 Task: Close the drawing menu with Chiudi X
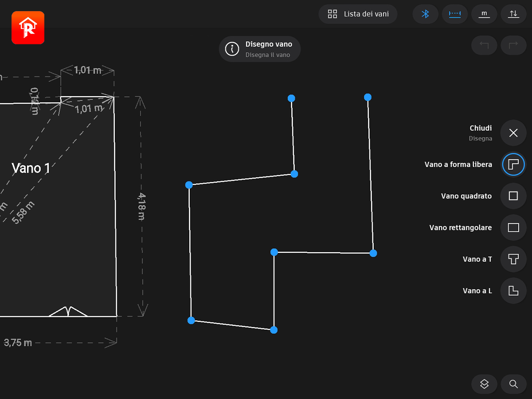pos(513,133)
